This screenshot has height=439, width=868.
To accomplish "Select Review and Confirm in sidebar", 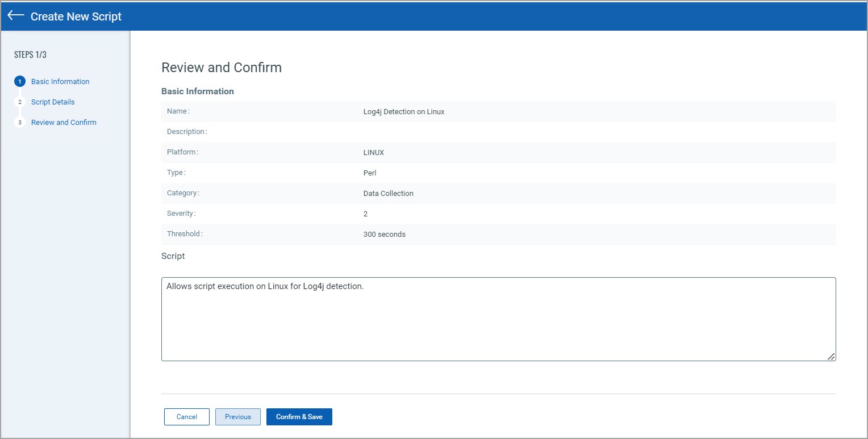I will (64, 123).
